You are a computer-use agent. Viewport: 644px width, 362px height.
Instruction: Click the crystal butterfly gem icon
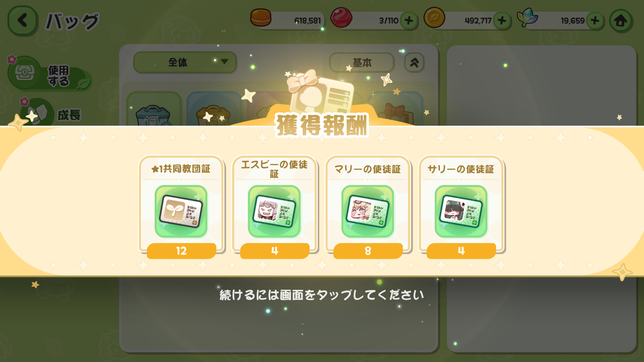527,18
